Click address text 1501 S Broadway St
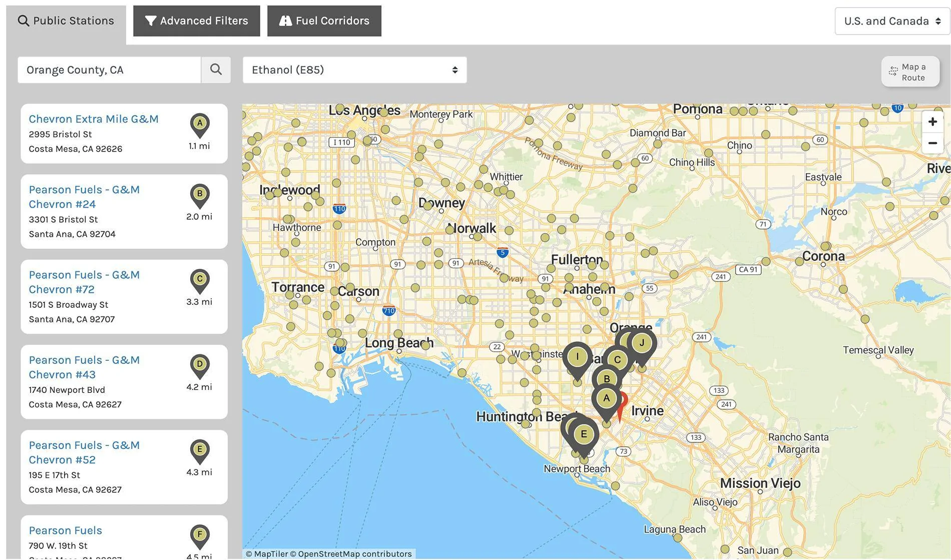This screenshot has width=951, height=560. tap(69, 304)
